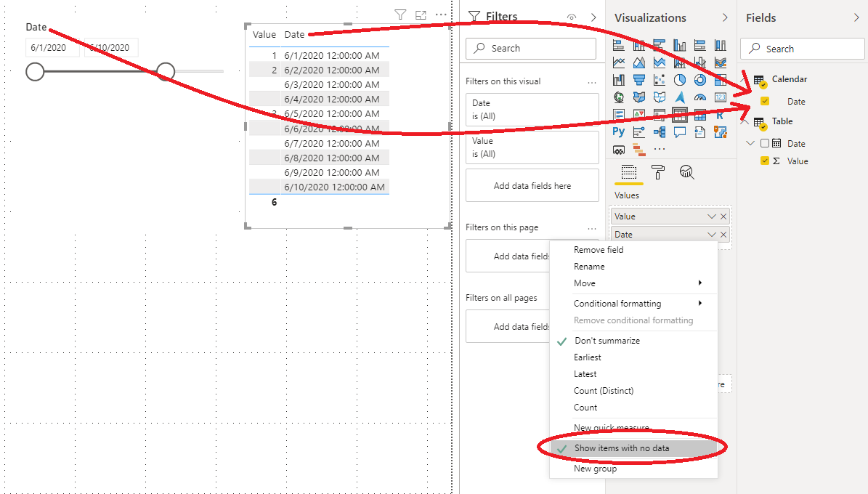The image size is (868, 494).
Task: Select the slicer visual icon
Action: point(660,115)
